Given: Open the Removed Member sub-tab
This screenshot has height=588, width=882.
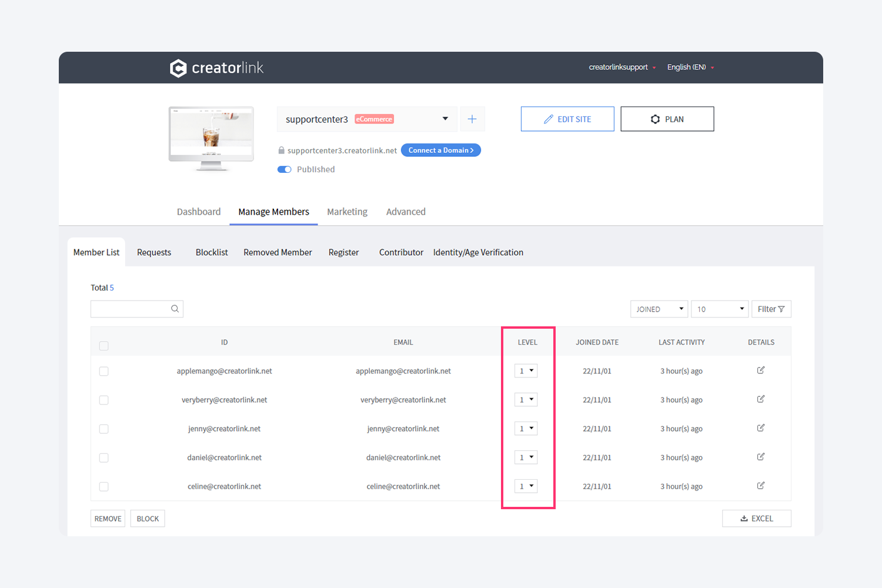Looking at the screenshot, I should tap(278, 252).
